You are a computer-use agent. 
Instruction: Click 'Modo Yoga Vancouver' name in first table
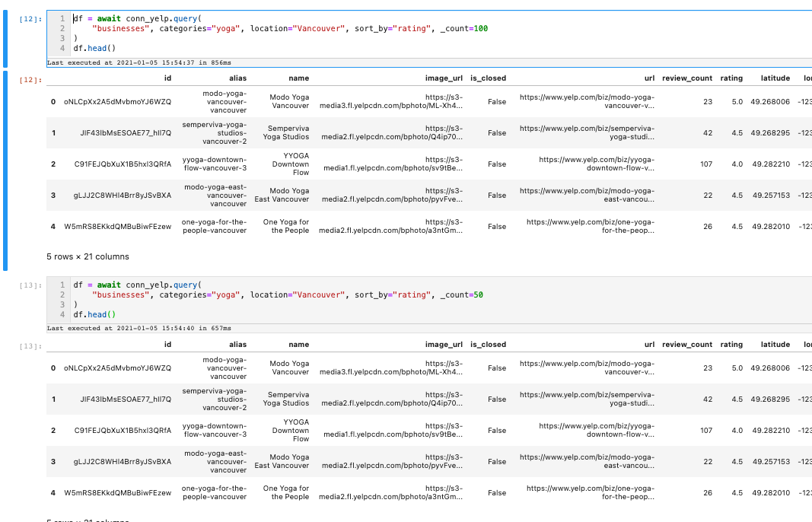coord(289,101)
